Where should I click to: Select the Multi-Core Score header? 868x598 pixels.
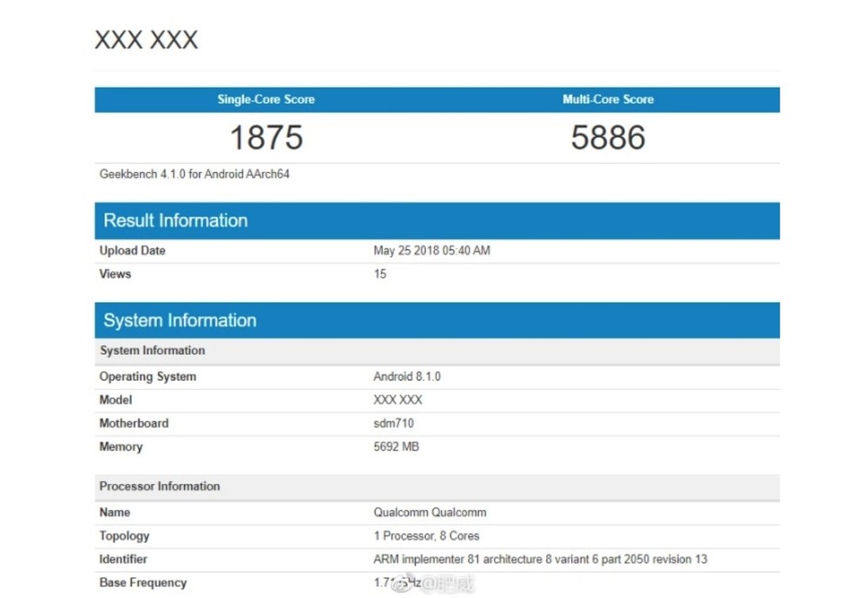(608, 99)
